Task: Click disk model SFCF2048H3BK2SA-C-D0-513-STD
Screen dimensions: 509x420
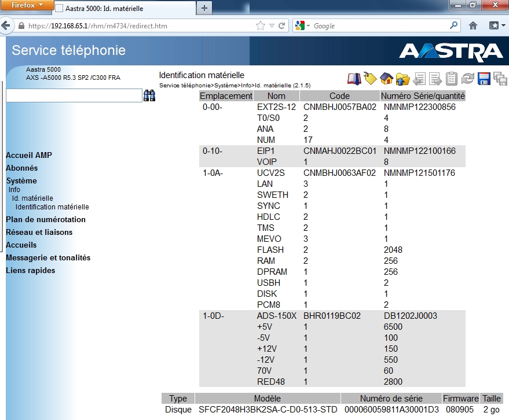Action: (268, 410)
